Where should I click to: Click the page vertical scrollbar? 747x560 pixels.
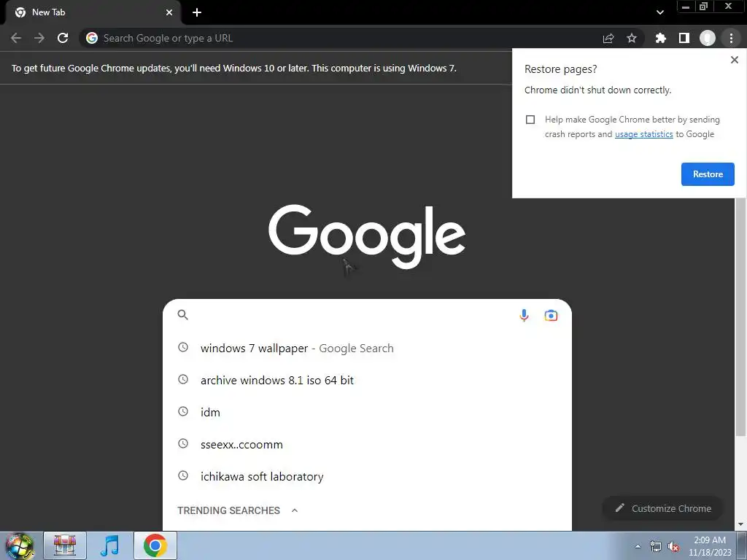pyautogui.click(x=740, y=316)
